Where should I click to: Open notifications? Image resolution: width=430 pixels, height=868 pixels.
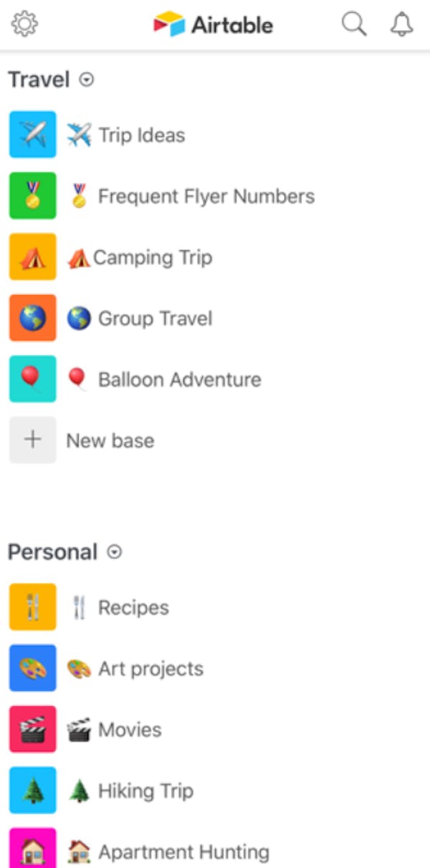(x=401, y=24)
